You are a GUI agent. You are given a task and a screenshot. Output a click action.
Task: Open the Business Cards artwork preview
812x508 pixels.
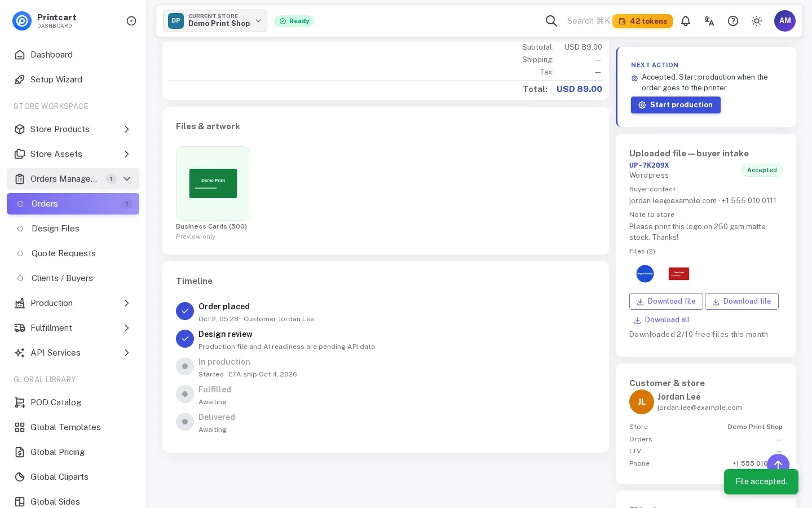pos(213,183)
